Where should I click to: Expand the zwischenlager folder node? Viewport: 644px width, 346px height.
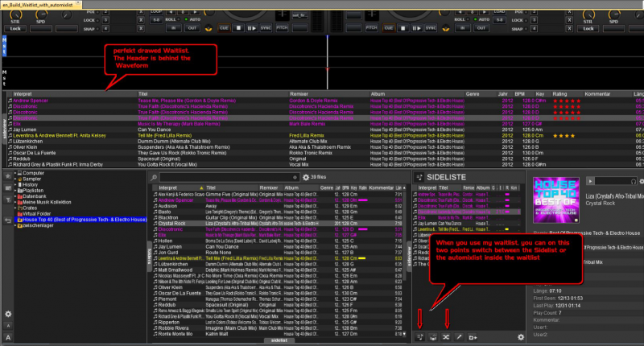tap(15, 225)
